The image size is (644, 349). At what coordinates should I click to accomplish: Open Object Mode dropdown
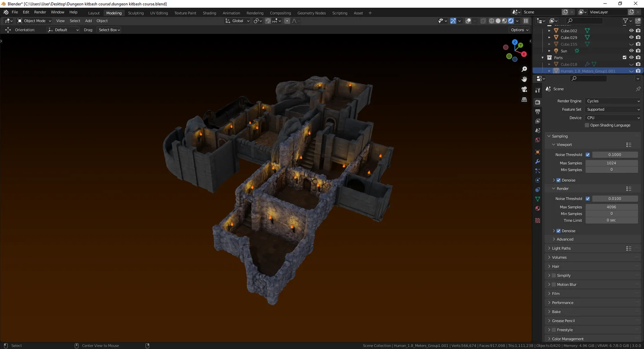point(34,21)
